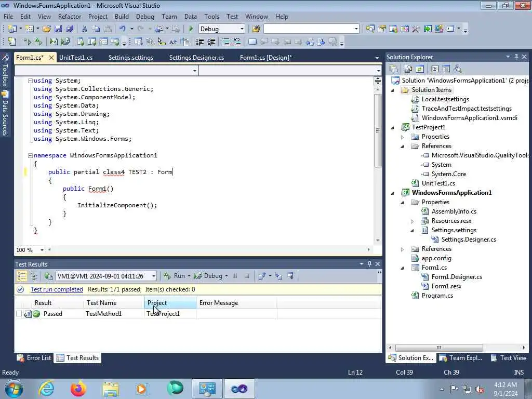Open the Data Sources side panel
Screen dimensions: 532x399
click(x=5, y=113)
